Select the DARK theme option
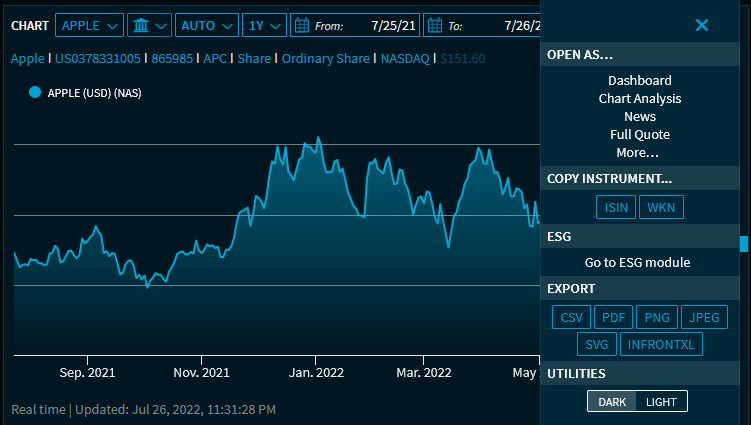Viewport: 751px width, 425px height. pyautogui.click(x=612, y=402)
